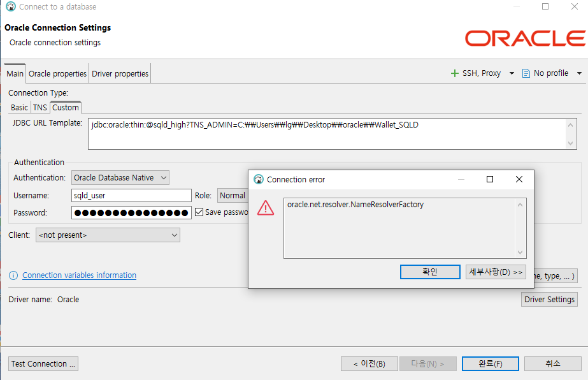Click the error message scroll up arrow

(x=520, y=205)
